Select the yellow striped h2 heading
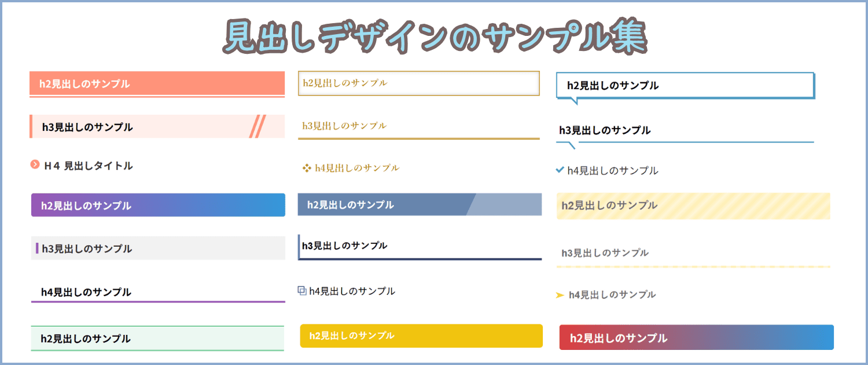868x365 pixels. click(x=693, y=206)
